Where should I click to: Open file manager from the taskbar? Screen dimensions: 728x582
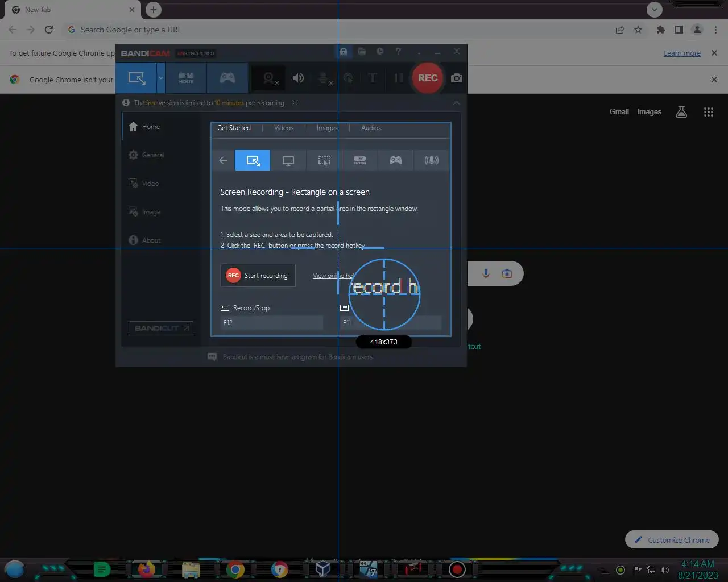point(191,569)
